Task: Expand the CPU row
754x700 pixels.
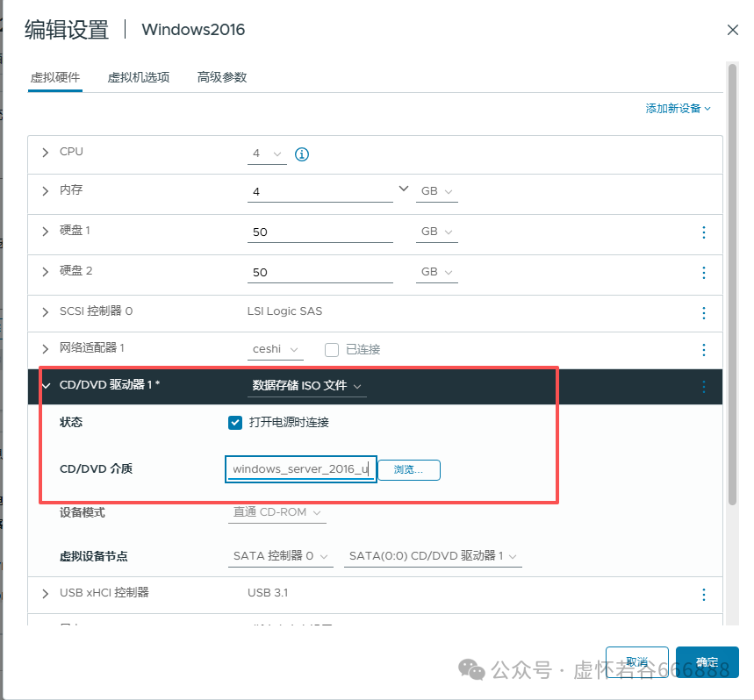Action: tap(45, 153)
